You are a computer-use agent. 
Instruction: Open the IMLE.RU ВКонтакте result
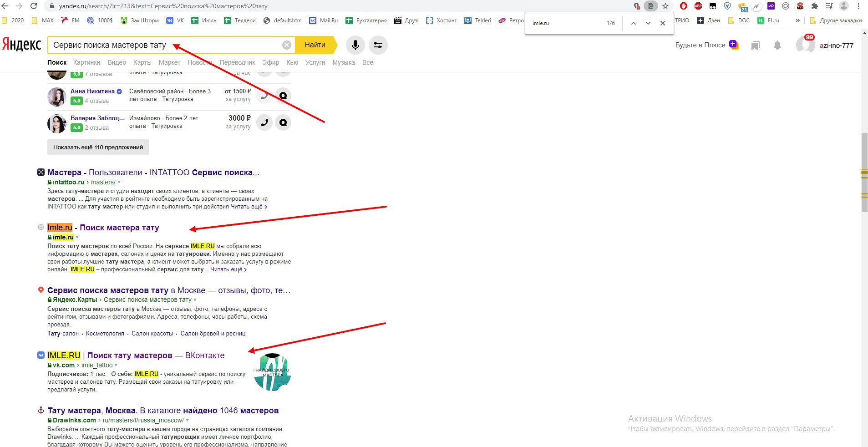136,356
